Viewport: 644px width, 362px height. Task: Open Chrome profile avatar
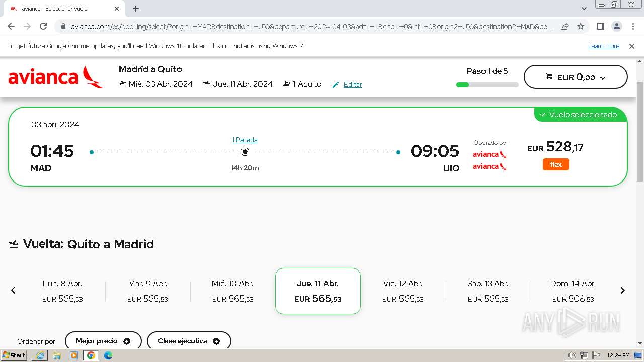(x=616, y=26)
